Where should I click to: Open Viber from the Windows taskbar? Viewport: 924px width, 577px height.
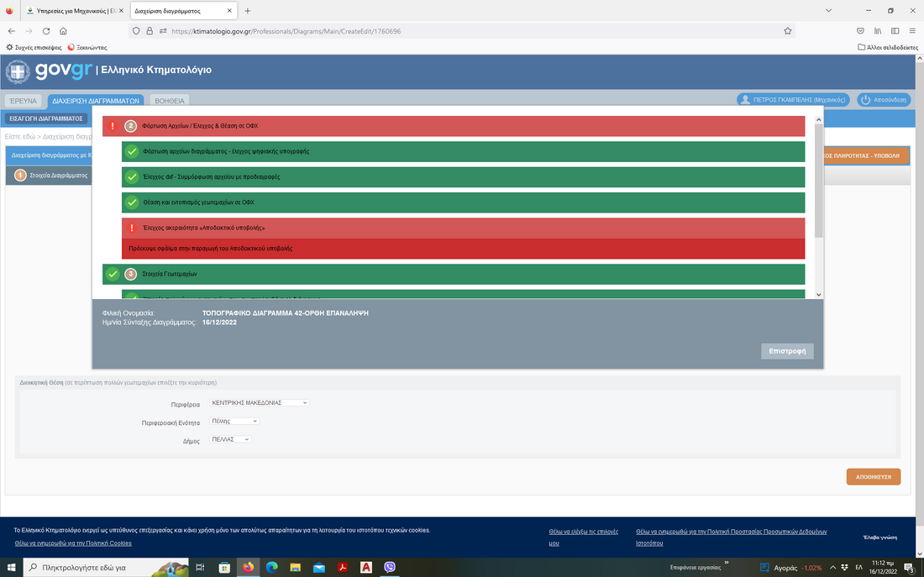[389, 568]
